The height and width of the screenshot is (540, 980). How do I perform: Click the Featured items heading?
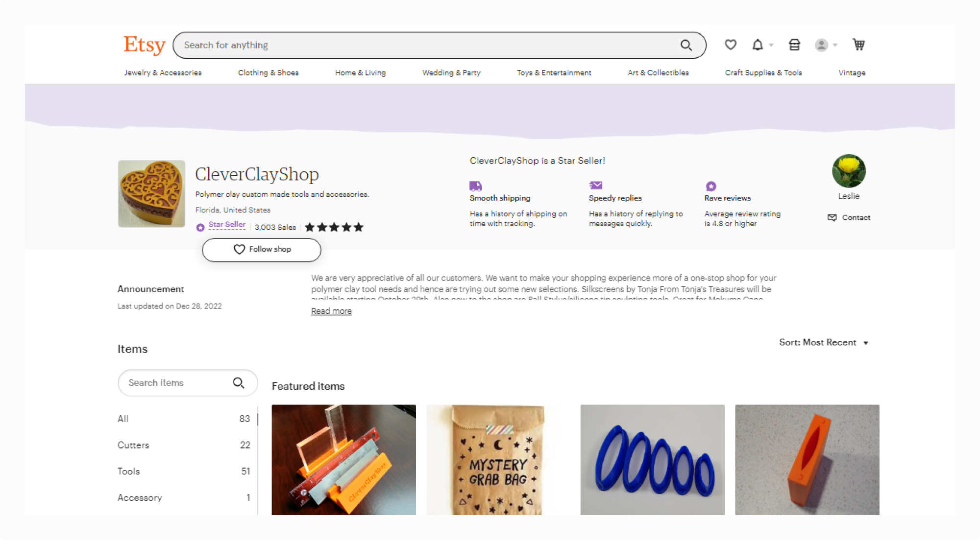(x=308, y=386)
